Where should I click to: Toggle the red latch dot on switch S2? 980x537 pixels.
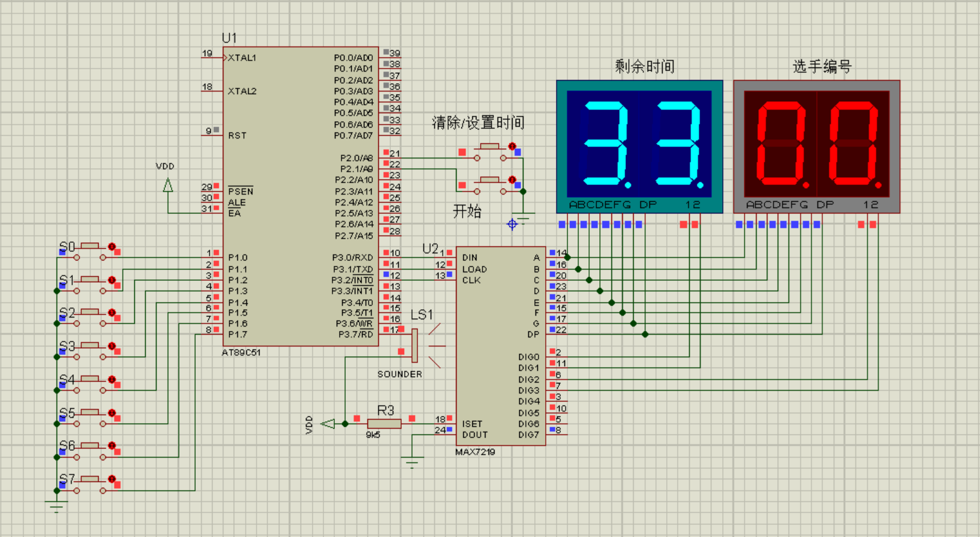112,313
